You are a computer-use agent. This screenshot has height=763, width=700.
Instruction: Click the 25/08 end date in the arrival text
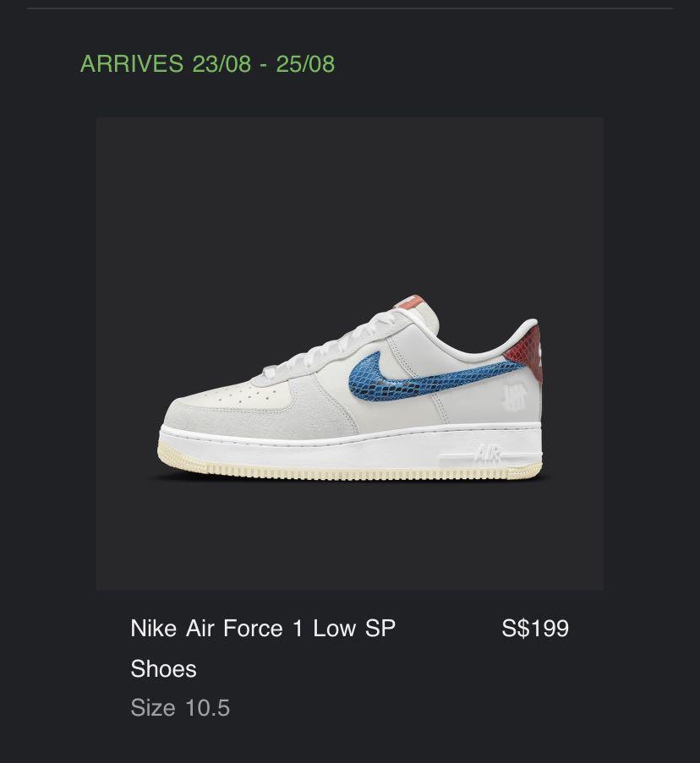305,63
